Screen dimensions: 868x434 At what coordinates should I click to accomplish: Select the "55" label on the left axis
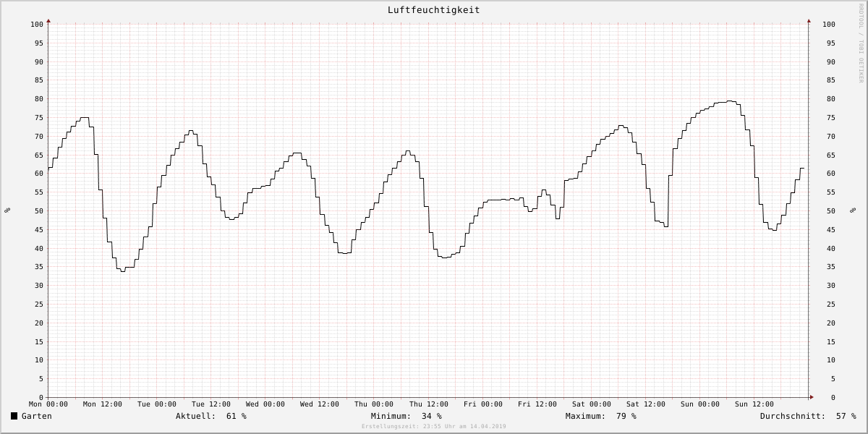[40, 192]
